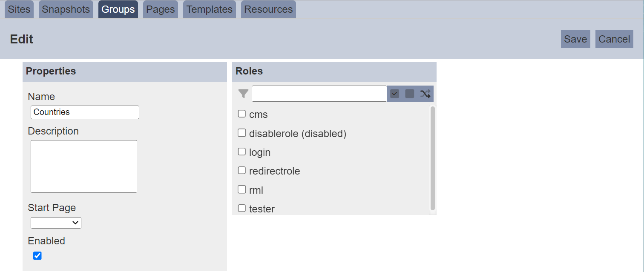Viewport: 644px width, 272px height.
Task: Open the Snapshots tab
Action: tap(66, 9)
